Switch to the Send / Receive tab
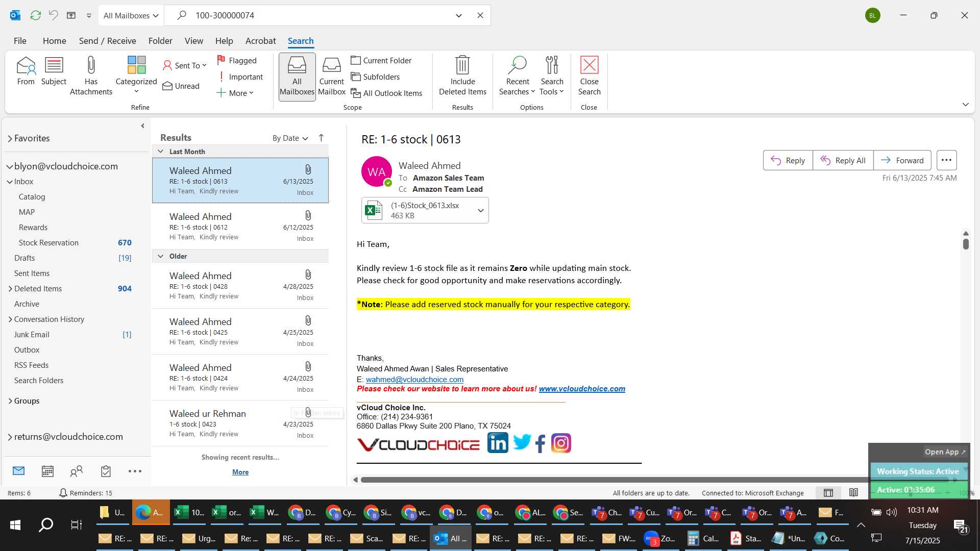 tap(107, 41)
